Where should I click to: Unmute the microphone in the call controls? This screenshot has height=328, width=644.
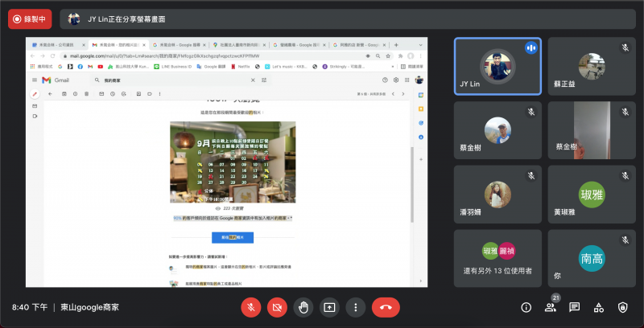(x=251, y=307)
